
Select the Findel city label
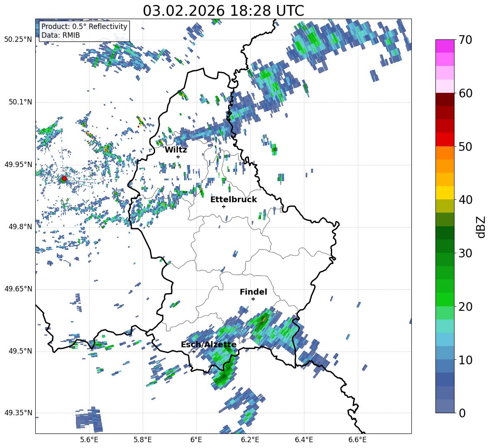[253, 292]
